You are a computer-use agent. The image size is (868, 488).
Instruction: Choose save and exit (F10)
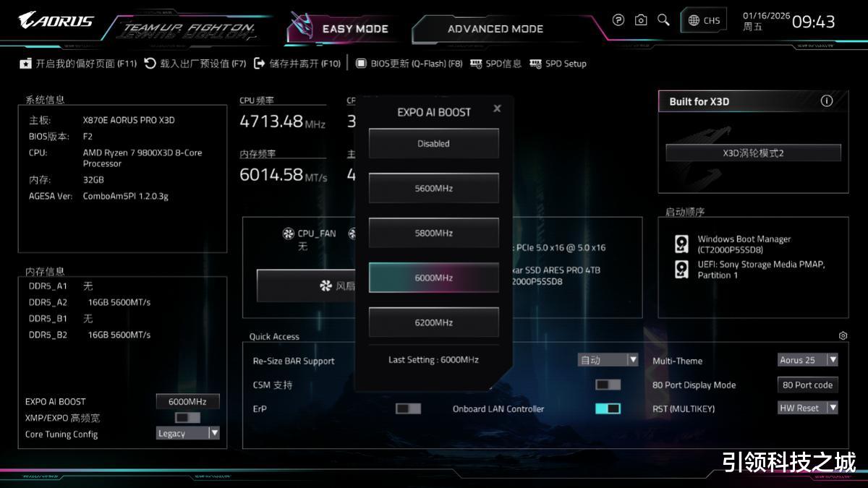tap(297, 64)
